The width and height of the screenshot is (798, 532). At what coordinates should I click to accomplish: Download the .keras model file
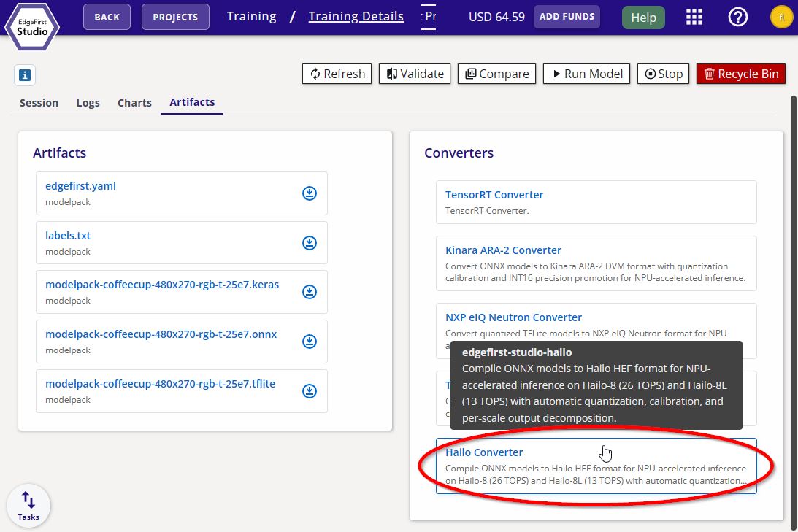coord(310,291)
